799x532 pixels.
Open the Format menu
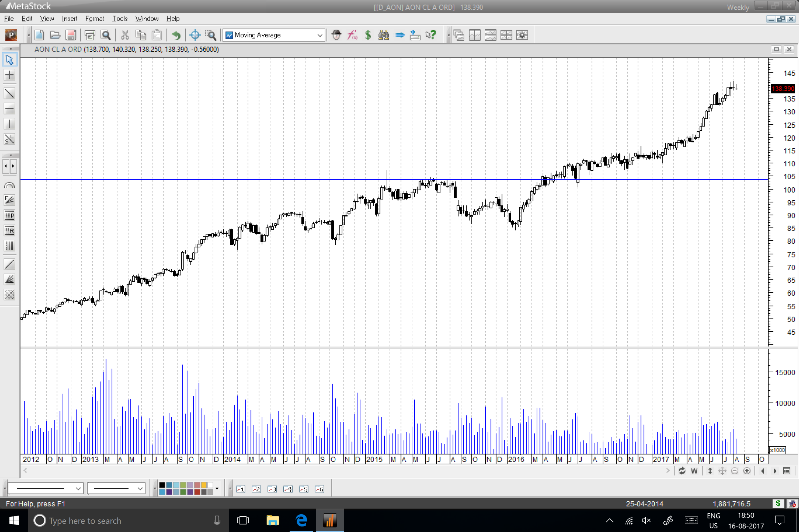[94, 19]
